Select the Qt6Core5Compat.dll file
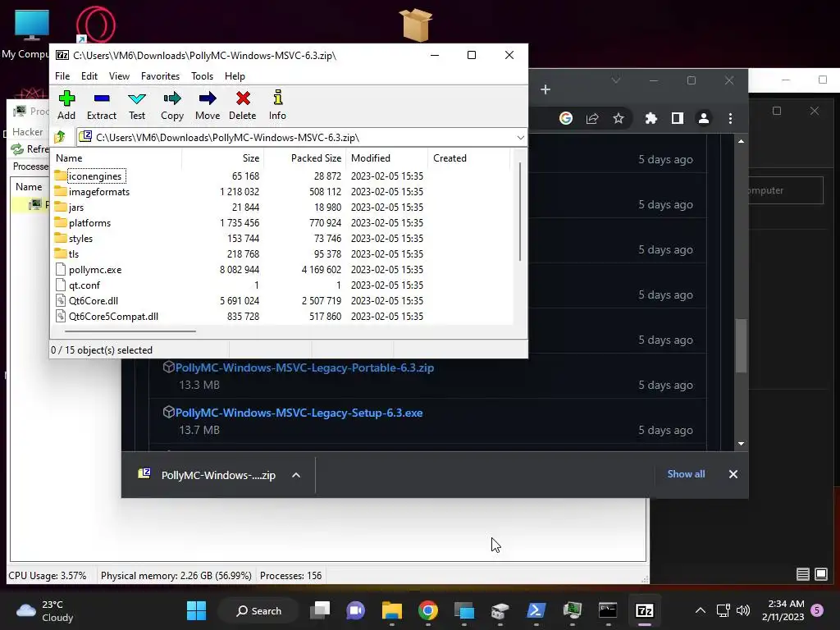The image size is (840, 630). [x=113, y=316]
